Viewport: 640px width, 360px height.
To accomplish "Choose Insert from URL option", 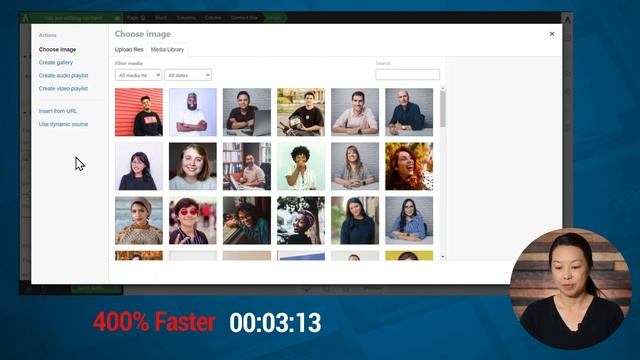I will coord(58,111).
